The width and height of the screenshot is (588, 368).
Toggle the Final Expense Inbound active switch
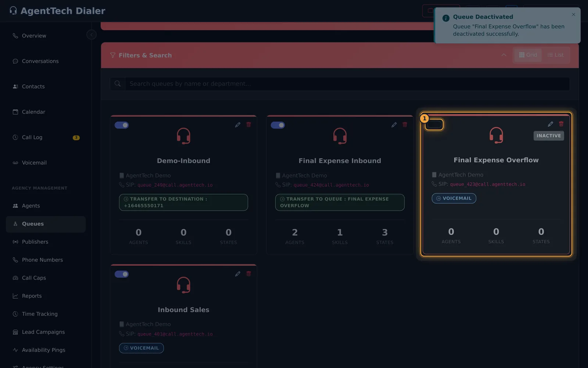tap(278, 125)
